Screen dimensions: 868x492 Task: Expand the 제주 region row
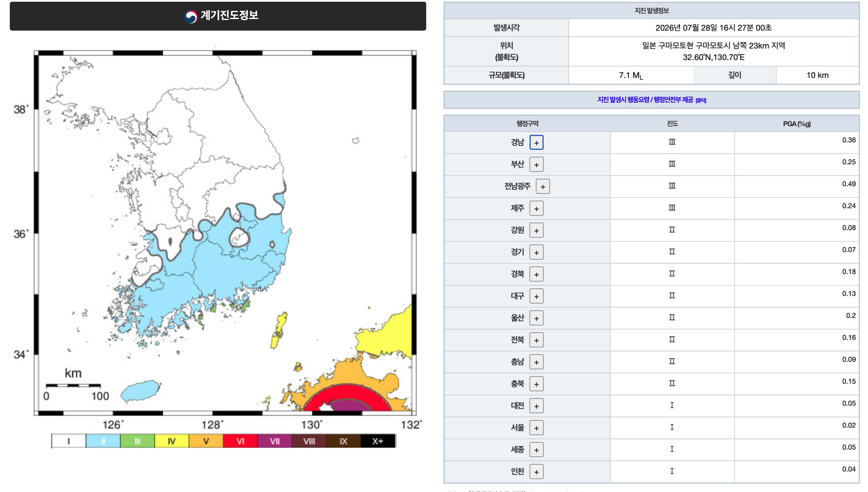[x=536, y=208]
